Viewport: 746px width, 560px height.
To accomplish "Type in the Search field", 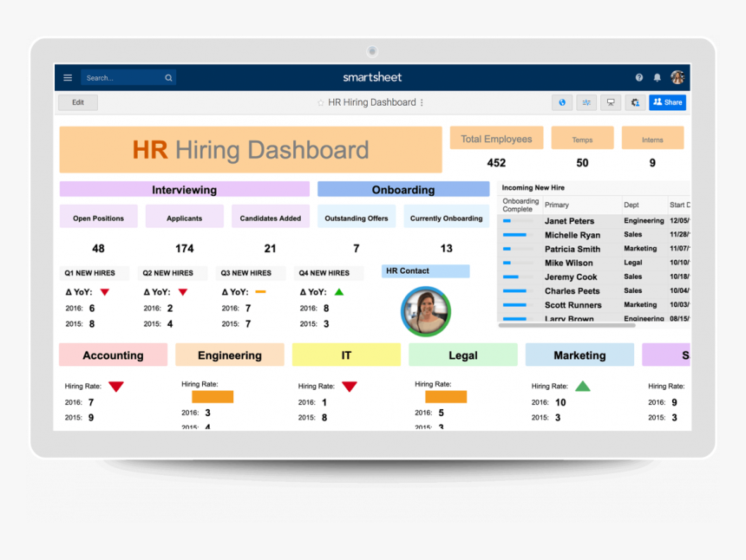I will [121, 78].
